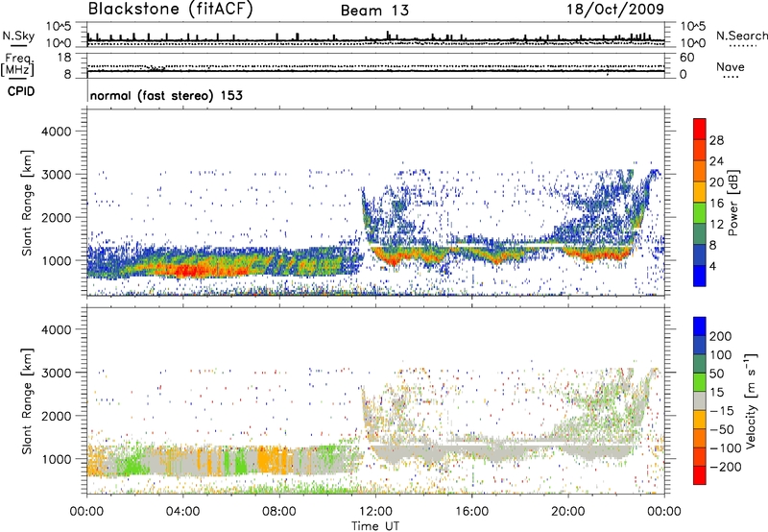Click the '28' value on Power colorbar
768x532 pixels.
coord(716,140)
